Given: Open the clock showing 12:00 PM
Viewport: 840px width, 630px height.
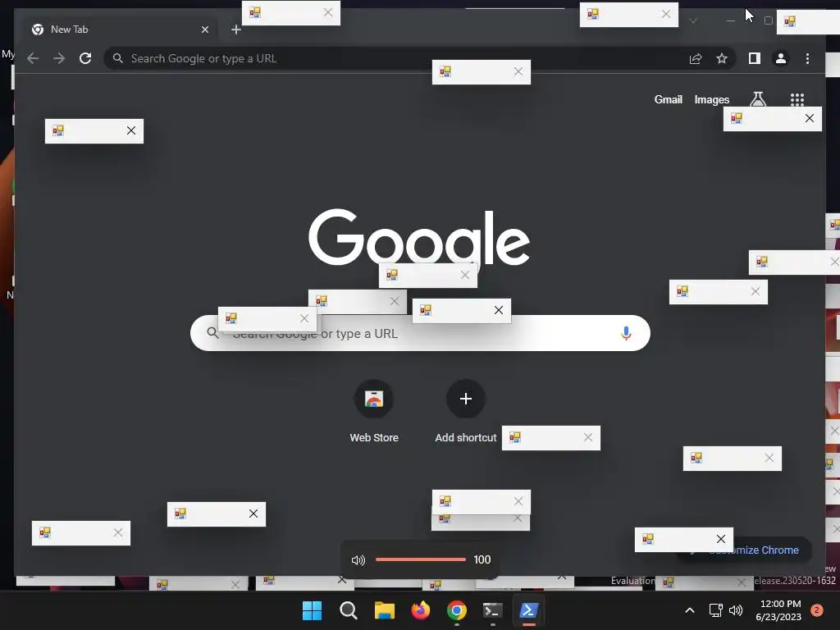Looking at the screenshot, I should pyautogui.click(x=778, y=610).
